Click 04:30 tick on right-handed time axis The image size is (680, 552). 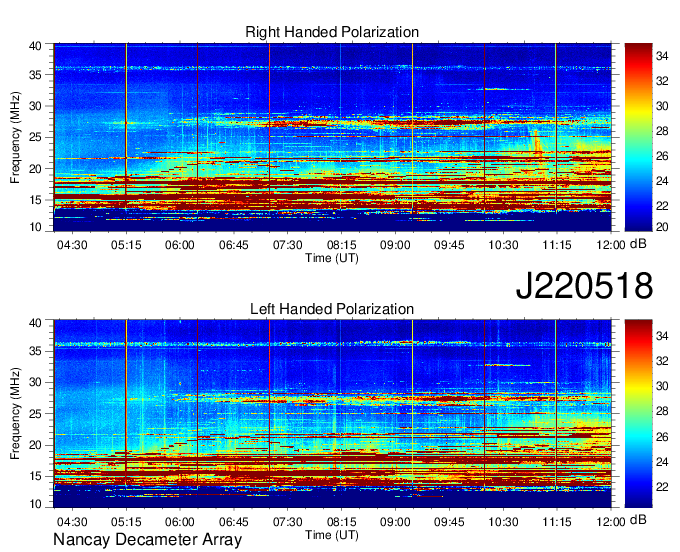tap(72, 245)
